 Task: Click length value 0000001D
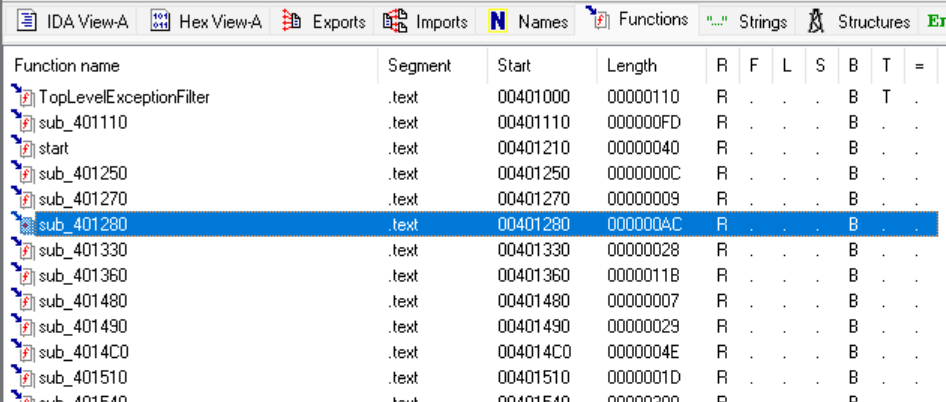(644, 377)
